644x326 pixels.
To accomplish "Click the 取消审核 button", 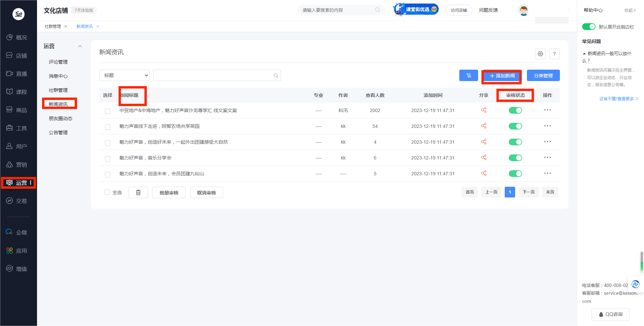I will pyautogui.click(x=207, y=192).
